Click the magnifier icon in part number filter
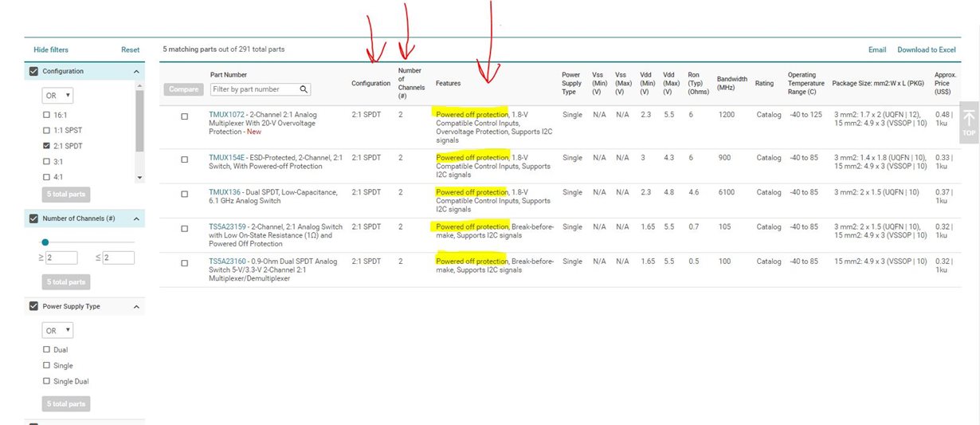Screen dimensions: 980x425 coord(304,89)
